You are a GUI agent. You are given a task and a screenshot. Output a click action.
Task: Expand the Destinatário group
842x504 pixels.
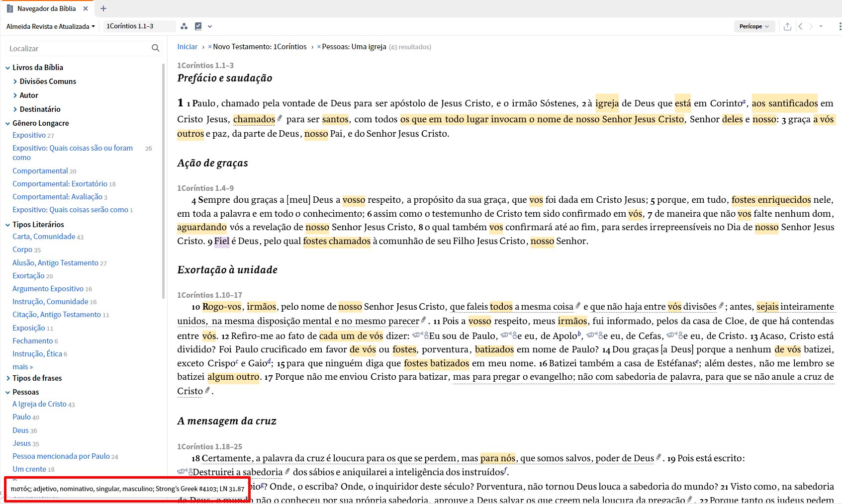tap(15, 109)
